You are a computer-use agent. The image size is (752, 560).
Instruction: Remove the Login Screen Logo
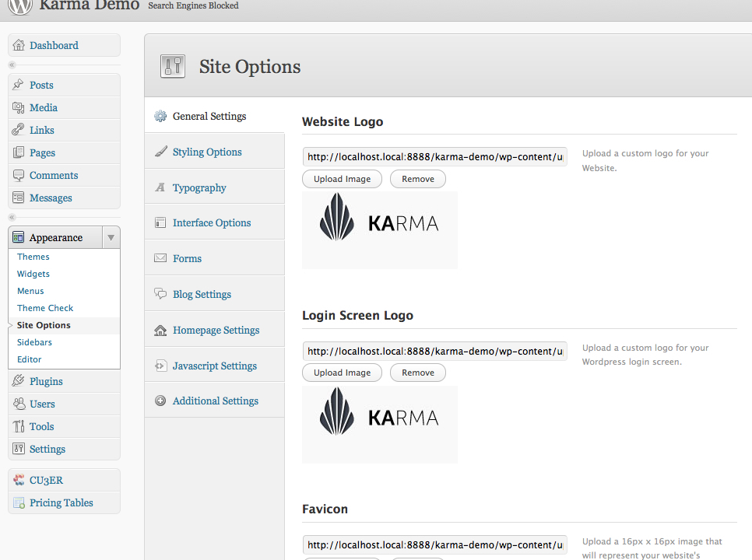[418, 373]
